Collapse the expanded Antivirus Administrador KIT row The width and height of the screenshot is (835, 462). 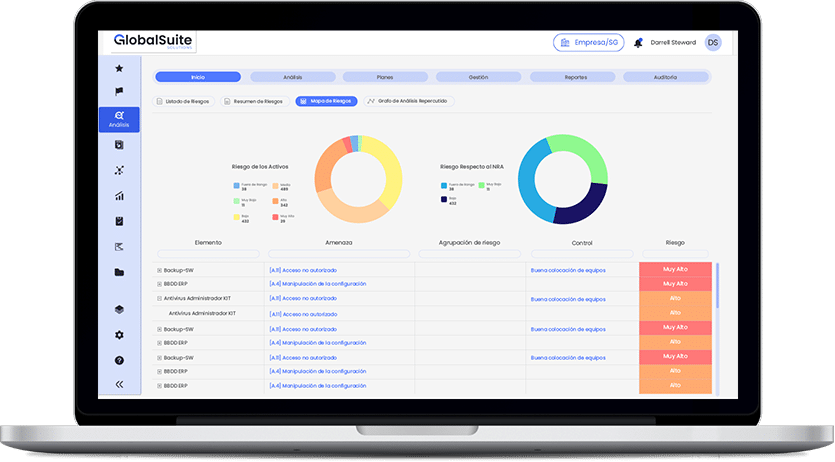(x=159, y=298)
